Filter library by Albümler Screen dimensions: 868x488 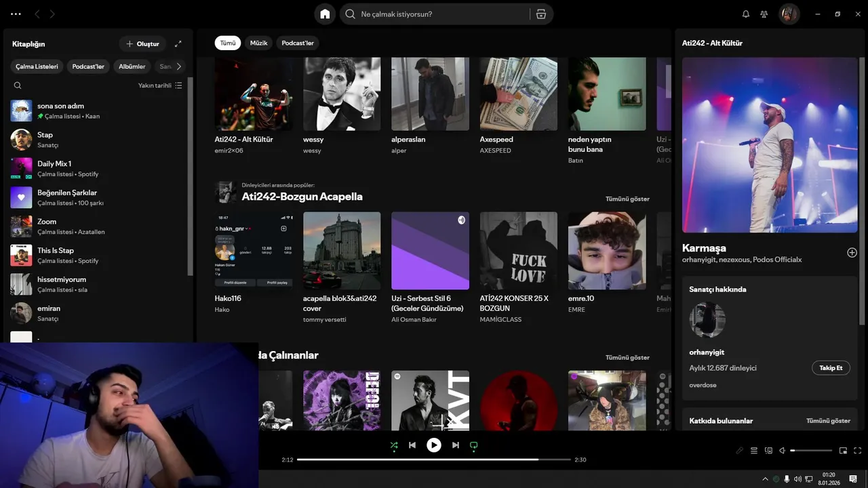pyautogui.click(x=132, y=66)
